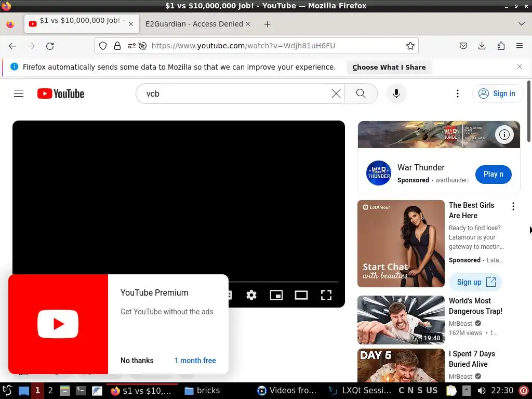Viewport: 532px width, 399px height.
Task: Close the $1 vs $10,000,000 Job tab
Action: 131,24
